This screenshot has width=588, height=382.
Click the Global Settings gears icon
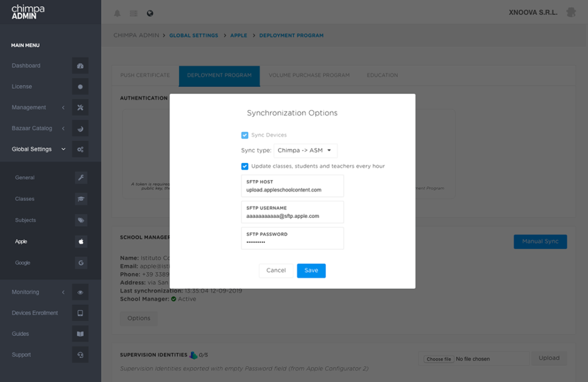[80, 149]
